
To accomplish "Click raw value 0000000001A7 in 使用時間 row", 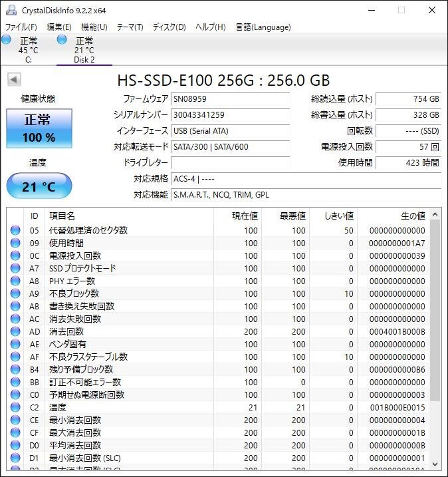I will [397, 243].
